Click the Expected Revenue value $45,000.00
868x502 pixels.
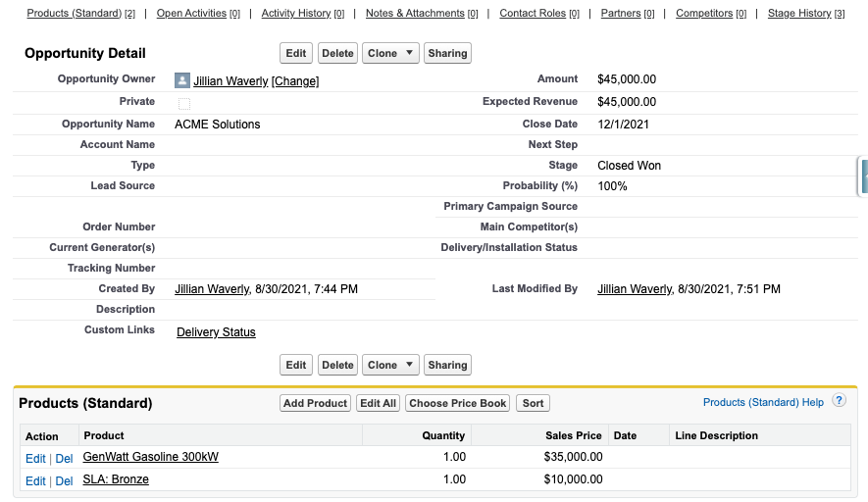(627, 102)
